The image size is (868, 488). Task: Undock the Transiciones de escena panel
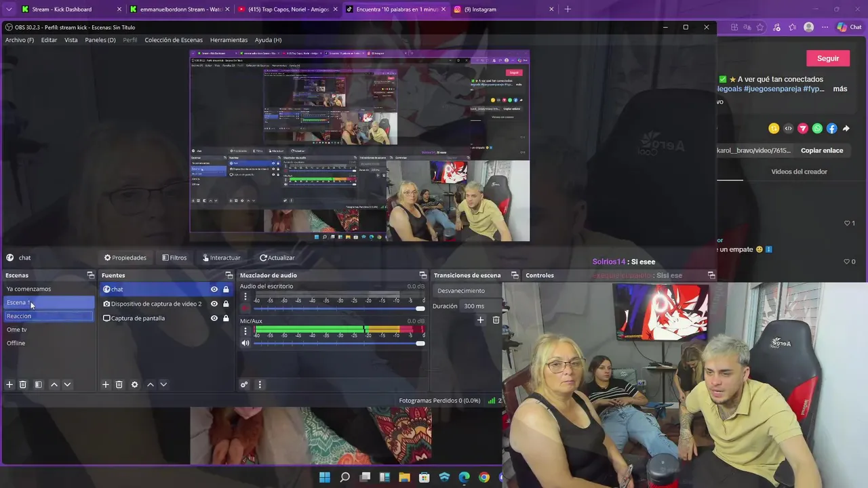[x=515, y=275]
